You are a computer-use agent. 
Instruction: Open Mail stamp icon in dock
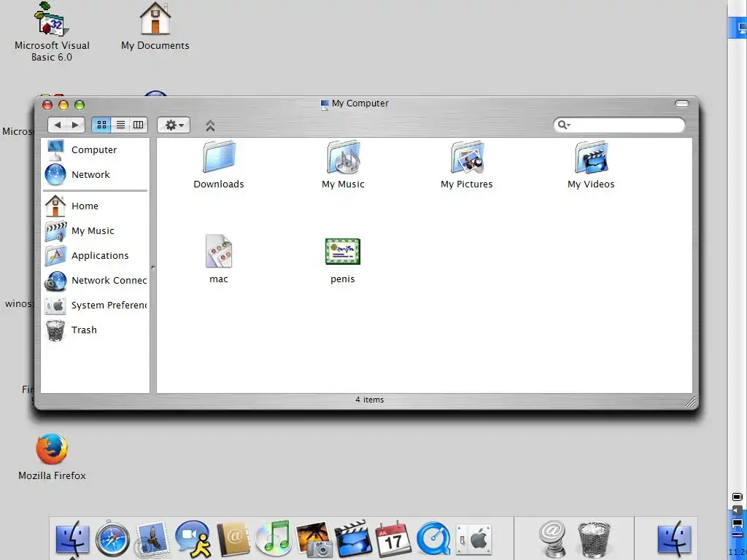click(x=152, y=540)
